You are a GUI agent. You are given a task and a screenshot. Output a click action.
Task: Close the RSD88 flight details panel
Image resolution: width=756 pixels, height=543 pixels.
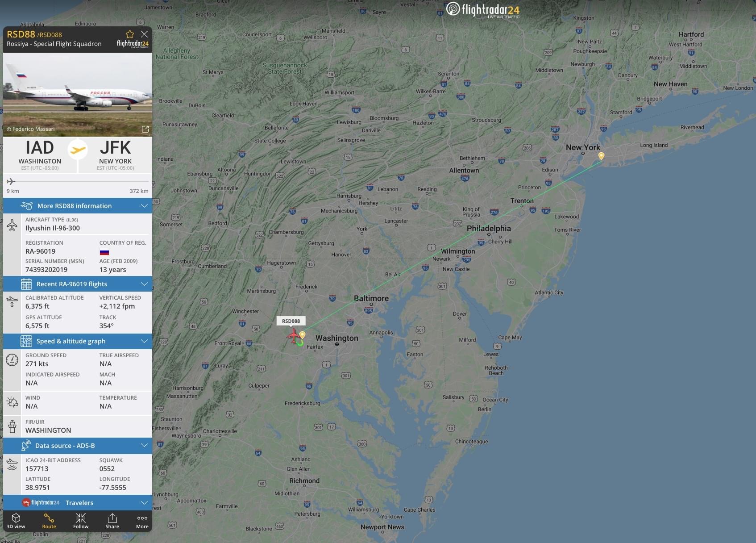145,34
